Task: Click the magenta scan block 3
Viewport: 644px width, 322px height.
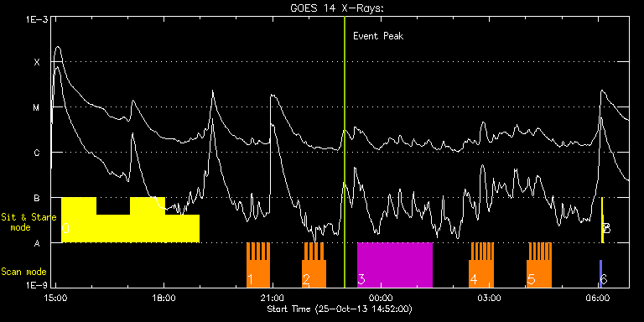Action: coord(395,265)
